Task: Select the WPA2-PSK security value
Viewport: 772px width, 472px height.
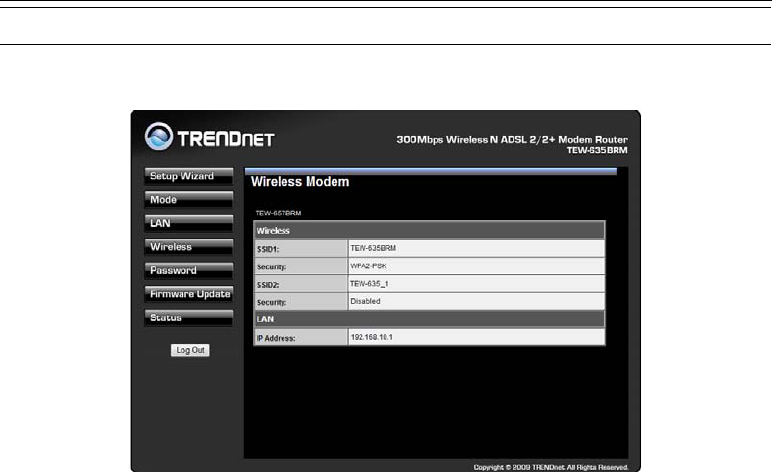Action: (x=368, y=266)
